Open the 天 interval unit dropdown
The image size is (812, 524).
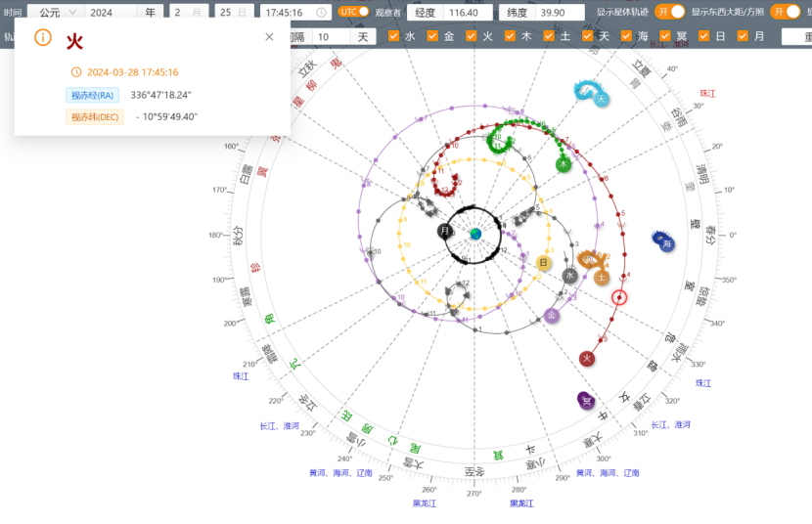[x=362, y=36]
